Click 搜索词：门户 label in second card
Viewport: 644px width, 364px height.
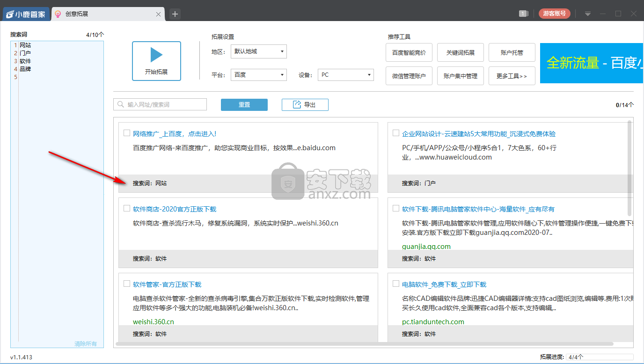pos(419,183)
